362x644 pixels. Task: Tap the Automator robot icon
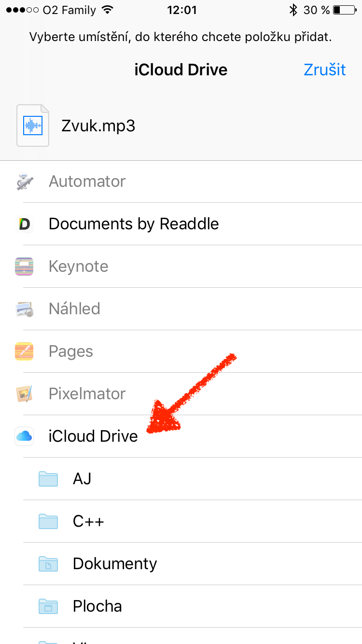point(24,182)
